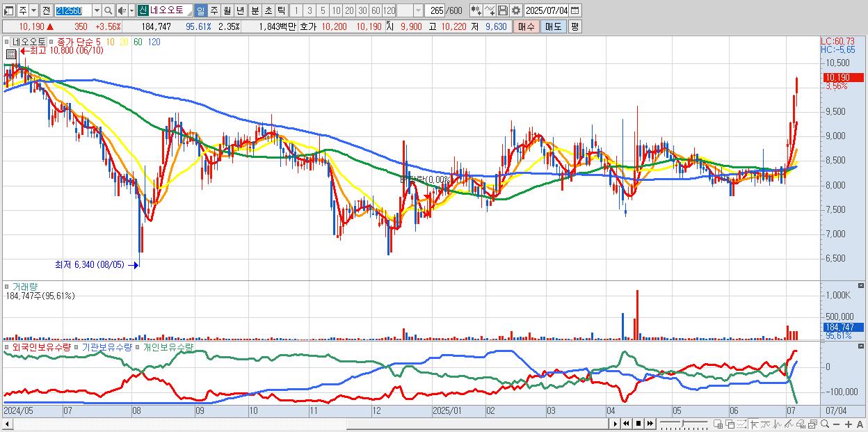Image resolution: width=868 pixels, height=432 pixels.
Task: Click the 평 button
Action: click(574, 26)
